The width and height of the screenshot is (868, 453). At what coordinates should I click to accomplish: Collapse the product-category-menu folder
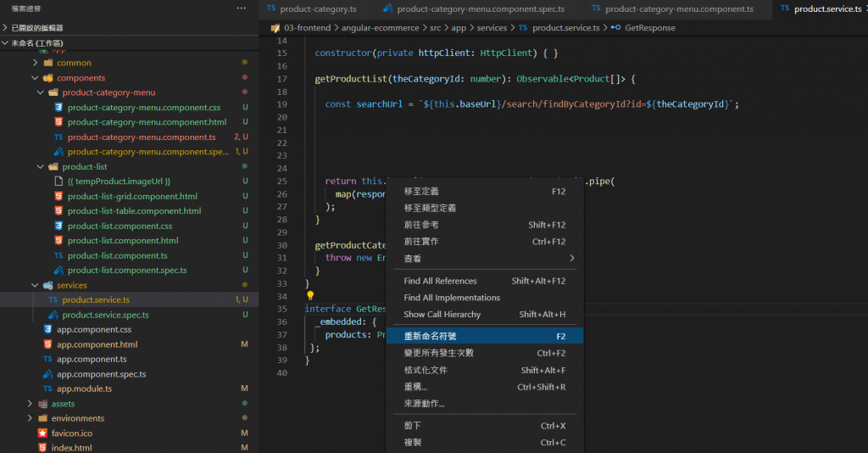point(41,92)
